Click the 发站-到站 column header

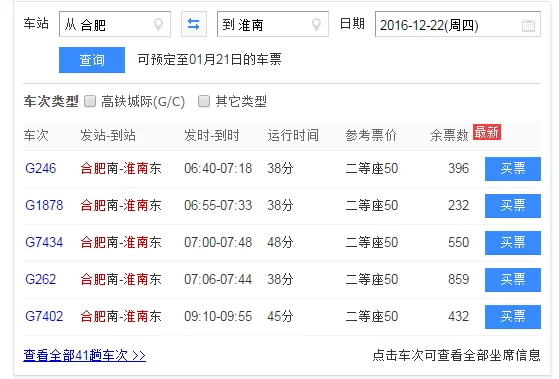coord(108,135)
